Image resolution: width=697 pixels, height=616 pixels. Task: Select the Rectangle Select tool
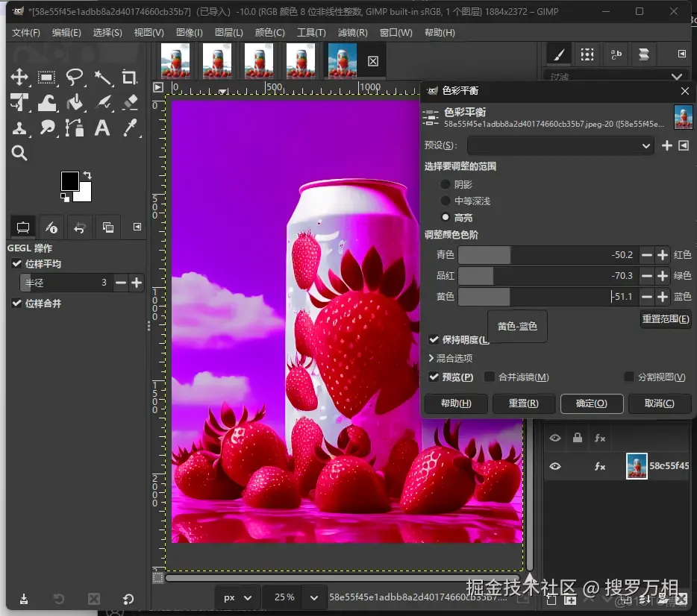click(x=47, y=78)
